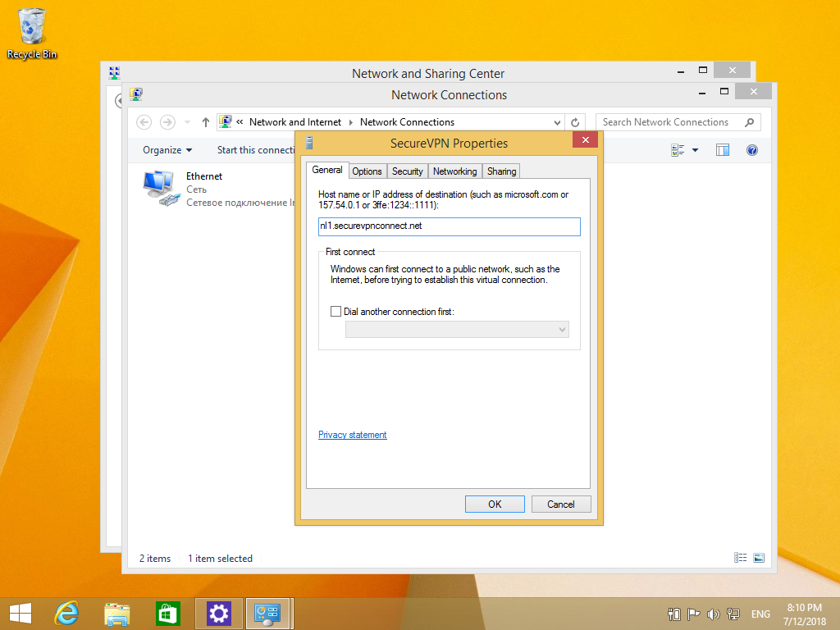
Task: Click the host name input field
Action: tap(449, 226)
